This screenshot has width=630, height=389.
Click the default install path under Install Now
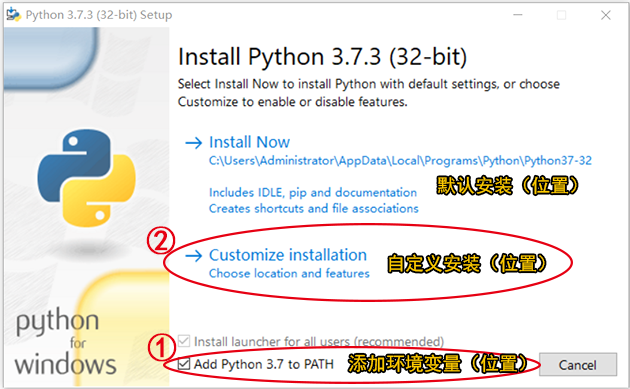(400, 161)
